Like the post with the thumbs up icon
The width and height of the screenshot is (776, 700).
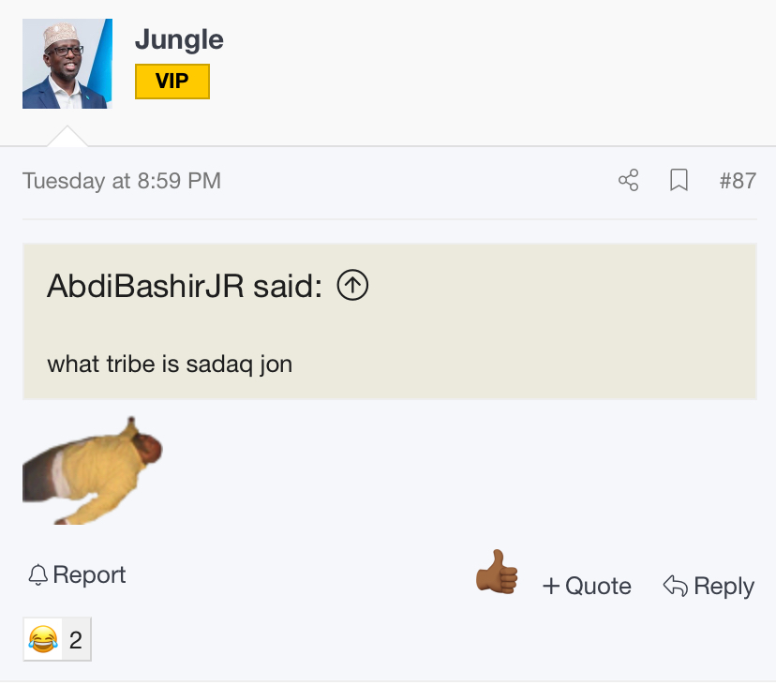click(x=497, y=572)
